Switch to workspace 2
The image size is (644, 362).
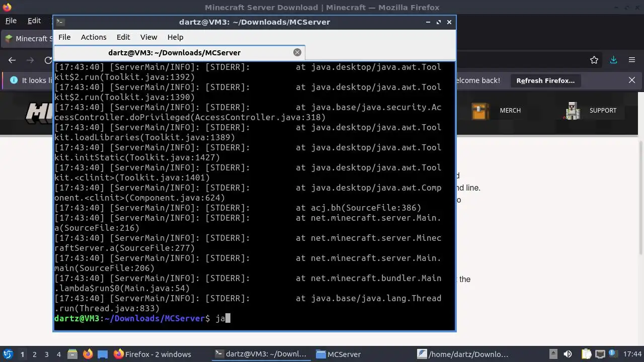[34, 354]
